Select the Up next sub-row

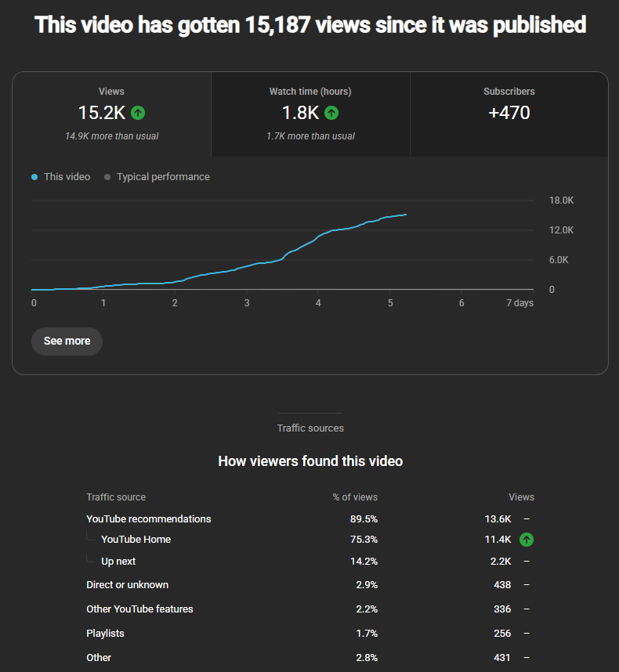tap(310, 562)
